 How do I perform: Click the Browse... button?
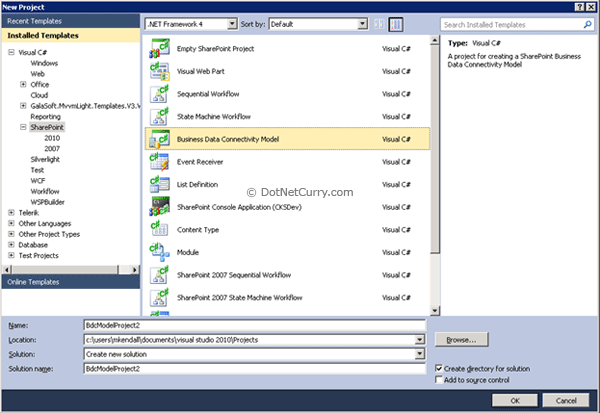point(461,340)
